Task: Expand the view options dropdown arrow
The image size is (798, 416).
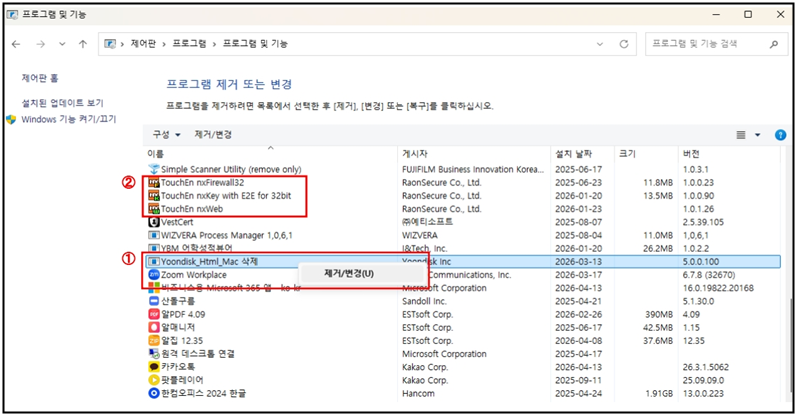Action: (757, 134)
